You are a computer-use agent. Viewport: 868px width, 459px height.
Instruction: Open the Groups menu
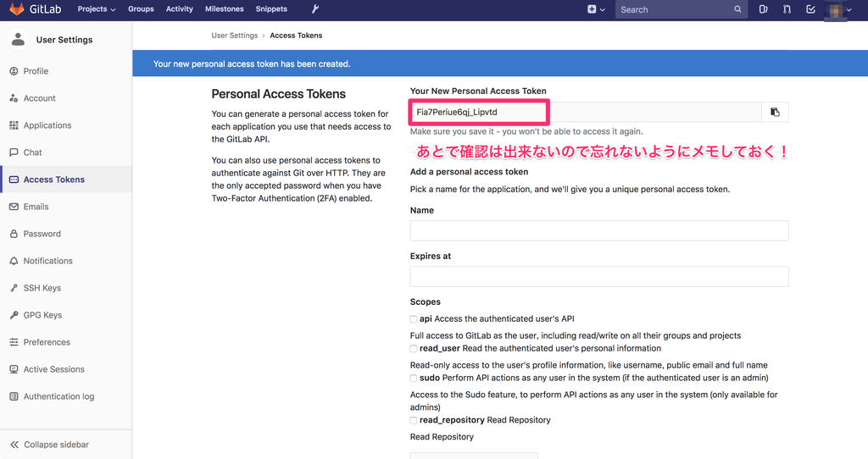pos(142,8)
